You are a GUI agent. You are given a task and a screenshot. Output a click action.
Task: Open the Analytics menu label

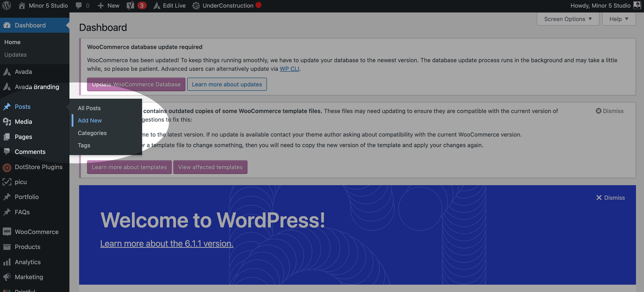[27, 262]
